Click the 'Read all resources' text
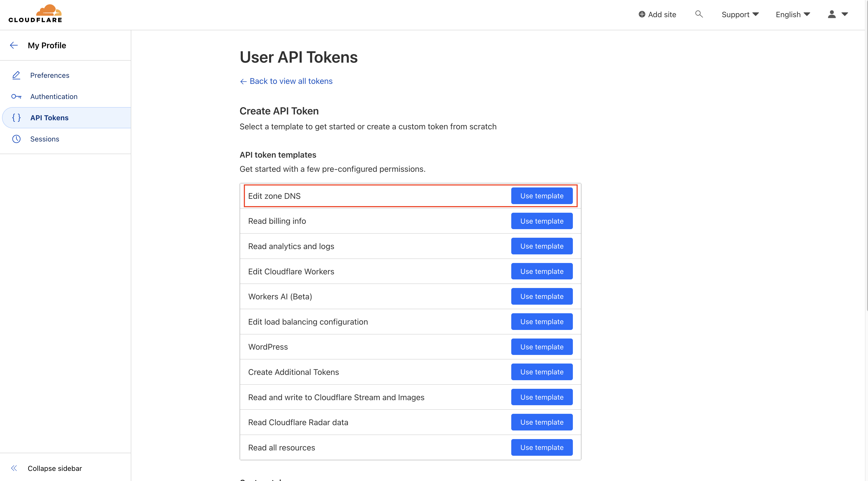Viewport: 868px width, 481px height. coord(282,447)
